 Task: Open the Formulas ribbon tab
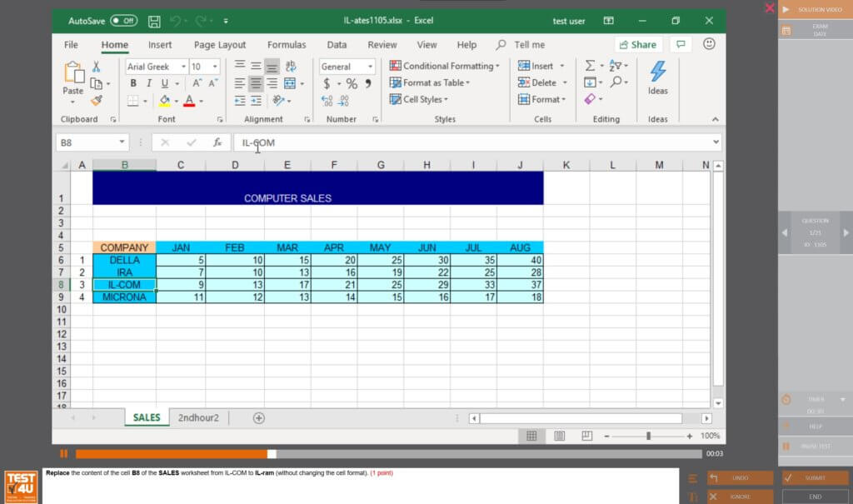point(286,45)
